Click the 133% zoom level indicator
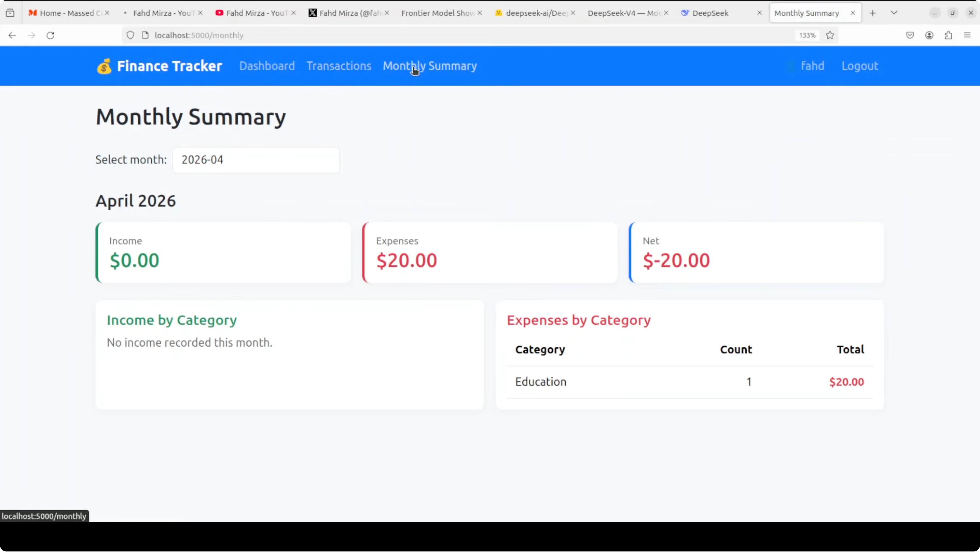Viewport: 980px width, 552px height. 807,35
